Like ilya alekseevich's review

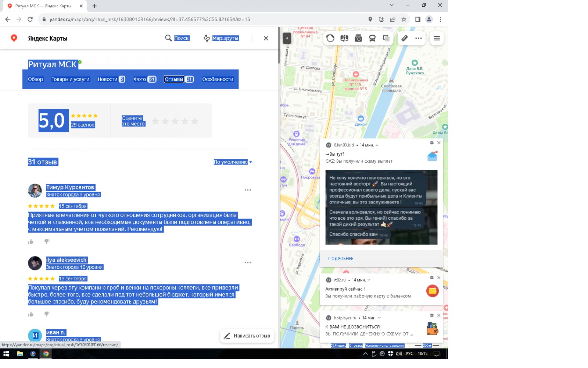[x=31, y=314]
